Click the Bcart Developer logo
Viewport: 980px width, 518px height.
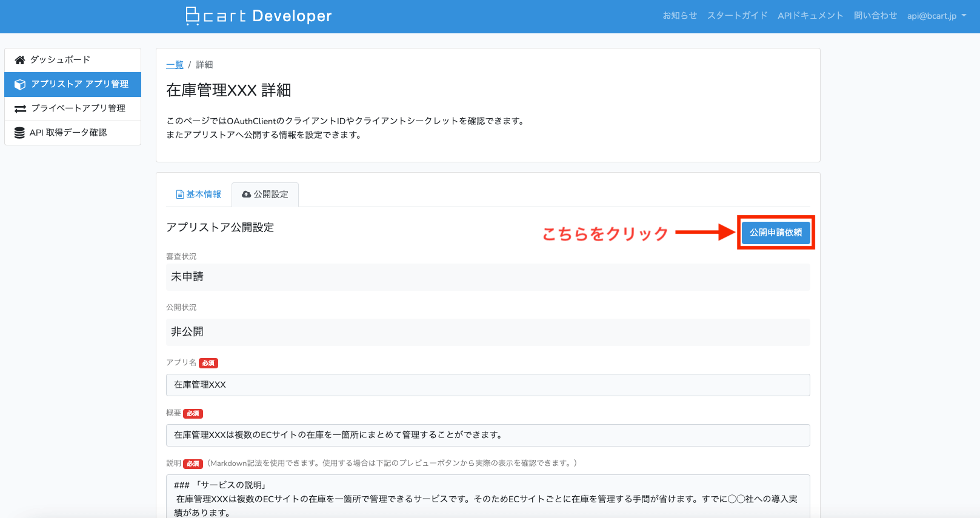[259, 16]
